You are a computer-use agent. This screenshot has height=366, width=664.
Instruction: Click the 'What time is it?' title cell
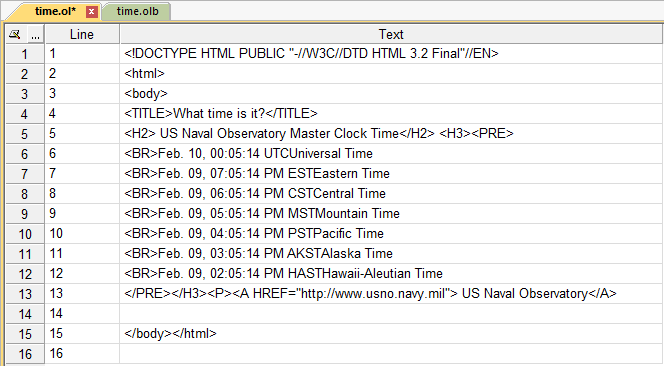pos(391,114)
